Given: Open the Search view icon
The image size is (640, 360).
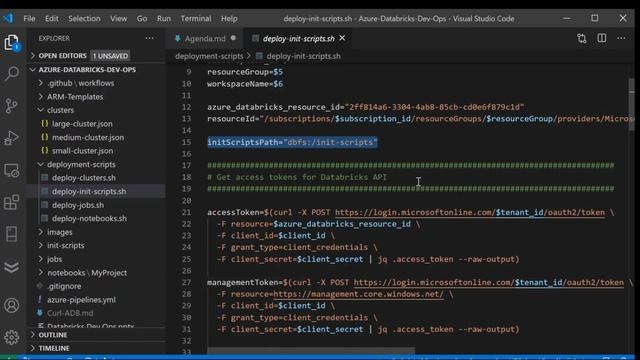Looking at the screenshot, I should [11, 74].
